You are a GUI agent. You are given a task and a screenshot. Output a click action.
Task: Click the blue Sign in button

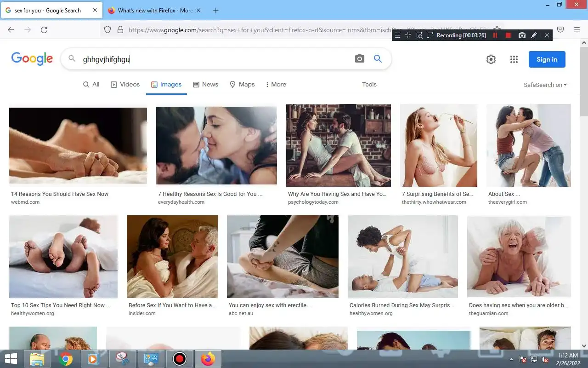[x=547, y=59]
